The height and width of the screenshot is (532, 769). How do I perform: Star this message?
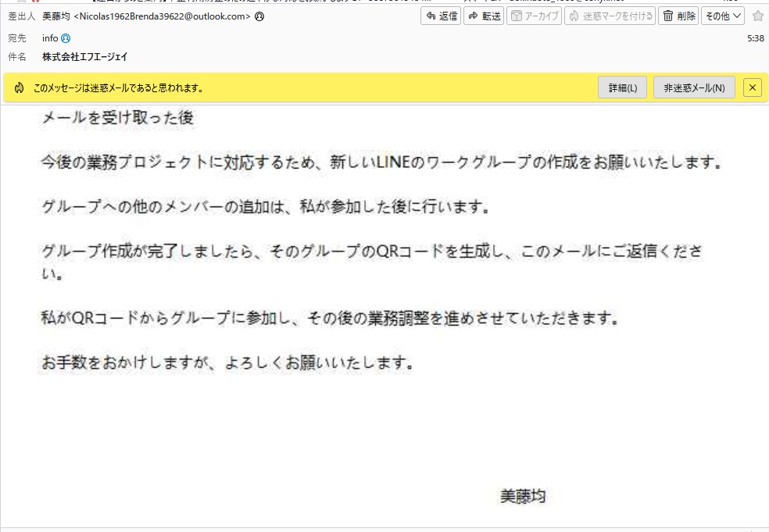click(757, 16)
